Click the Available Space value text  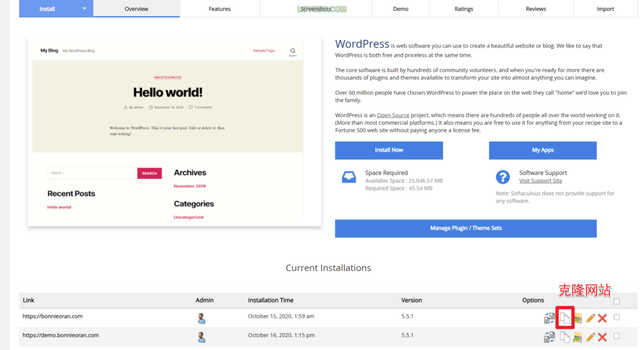tap(404, 181)
